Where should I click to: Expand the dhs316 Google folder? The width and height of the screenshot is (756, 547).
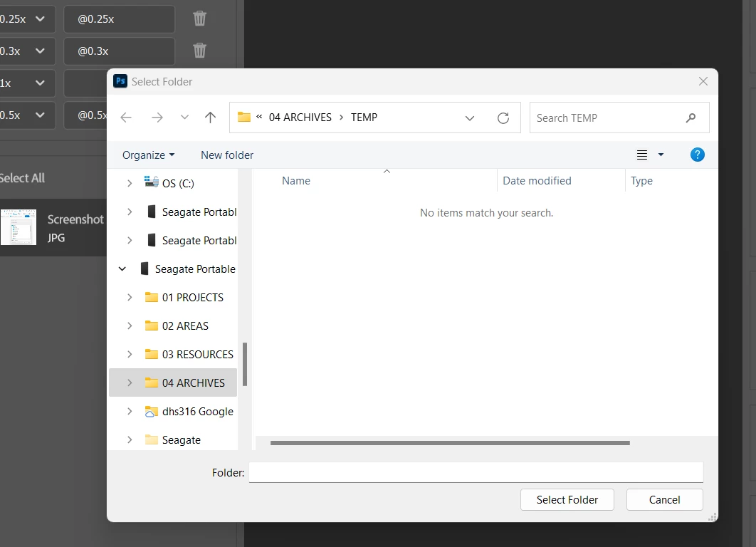pyautogui.click(x=130, y=411)
